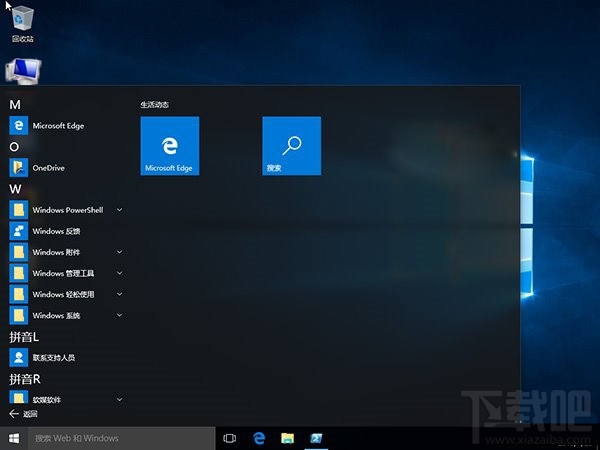Click 返回 back button
The width and height of the screenshot is (600, 450).
[x=23, y=414]
